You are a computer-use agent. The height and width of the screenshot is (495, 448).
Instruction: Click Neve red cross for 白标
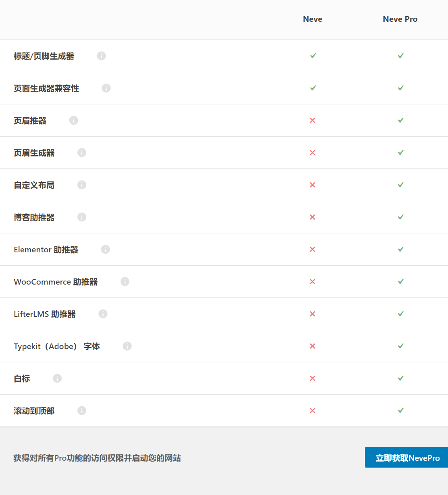313,378
